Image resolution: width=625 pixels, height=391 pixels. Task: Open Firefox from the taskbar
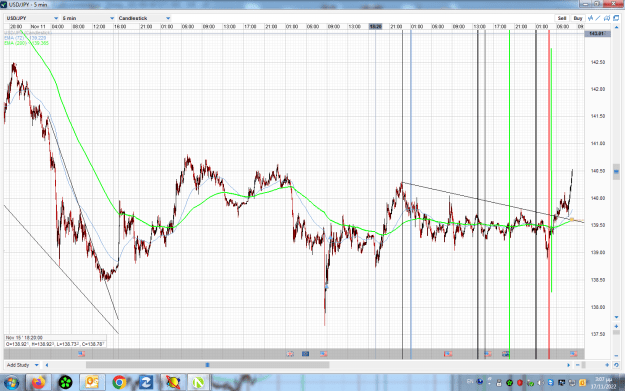coord(39,383)
